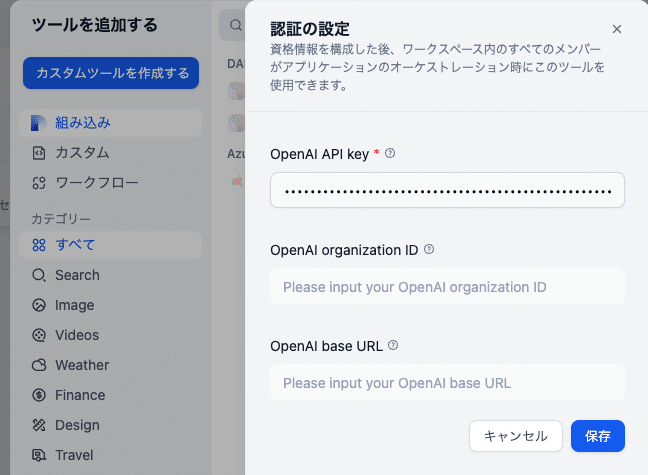648x475 pixels.
Task: Click the OpenAI organization ID input field
Action: coord(447,286)
